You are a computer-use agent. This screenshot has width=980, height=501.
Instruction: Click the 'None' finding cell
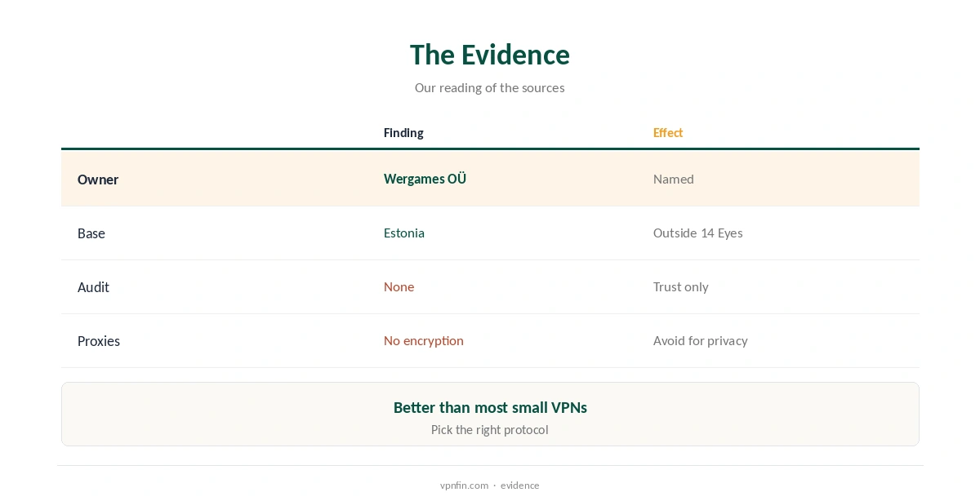(399, 286)
